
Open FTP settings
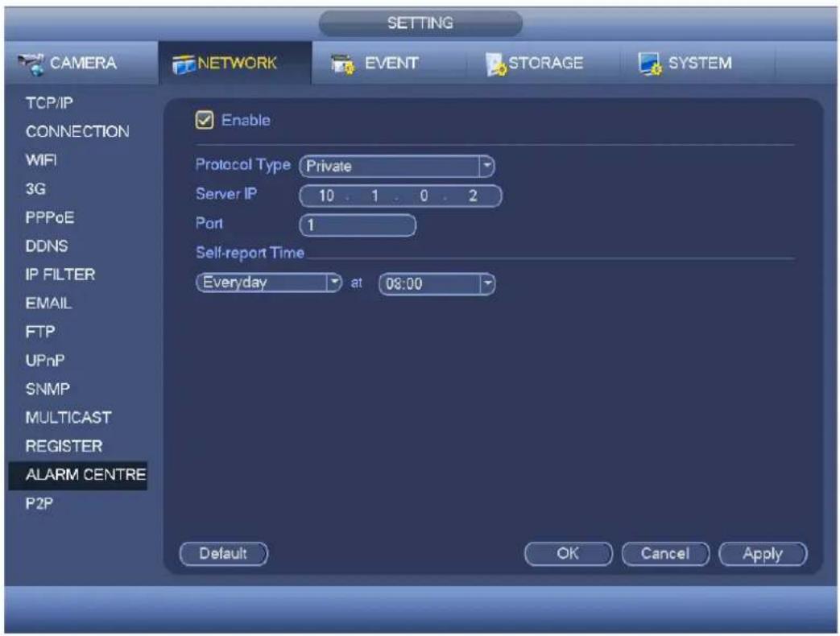pyautogui.click(x=40, y=332)
